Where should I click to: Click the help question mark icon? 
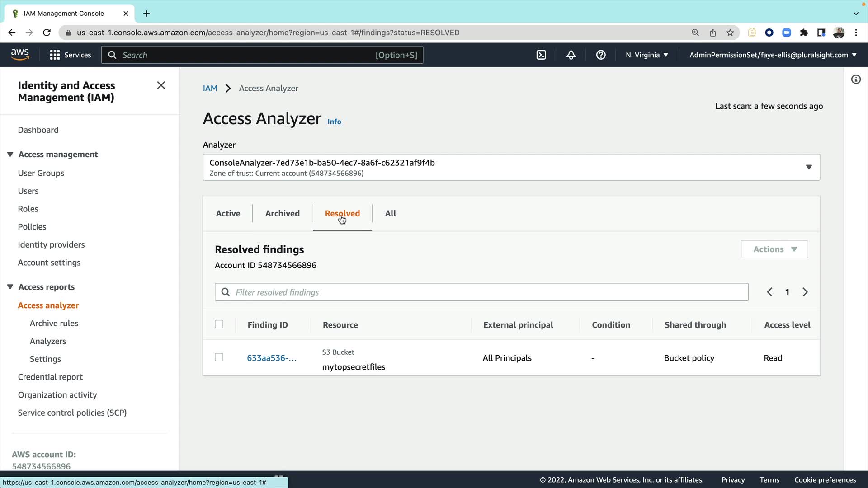tap(601, 55)
